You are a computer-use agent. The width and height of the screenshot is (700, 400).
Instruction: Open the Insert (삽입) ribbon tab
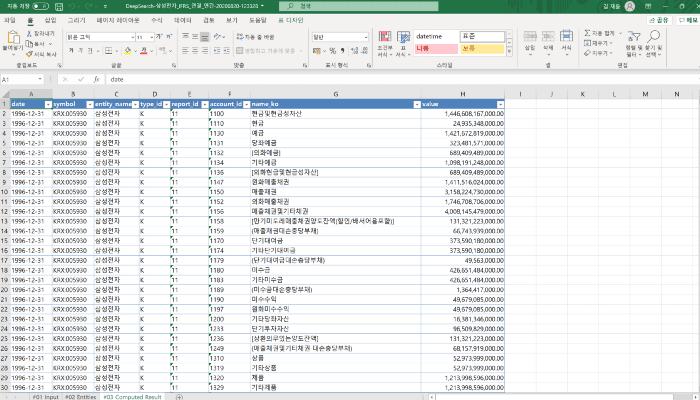click(50, 20)
